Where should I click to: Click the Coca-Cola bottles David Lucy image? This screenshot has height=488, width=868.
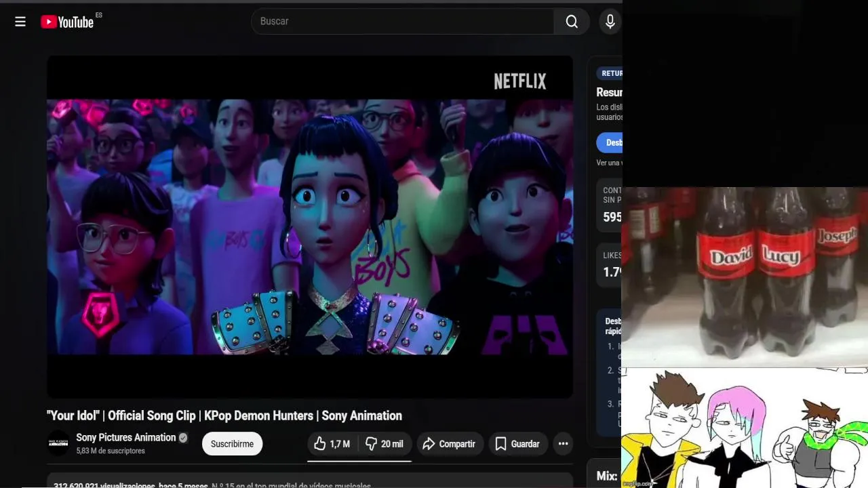[x=745, y=277]
